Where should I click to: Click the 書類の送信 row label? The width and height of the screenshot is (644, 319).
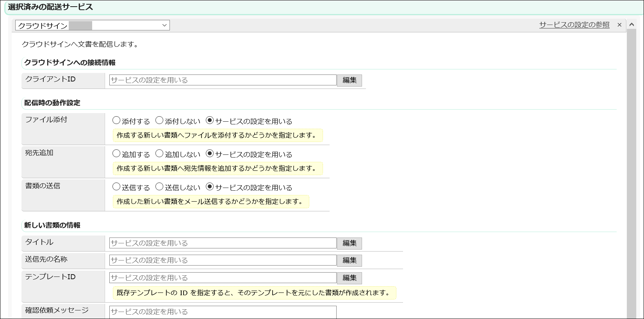(43, 186)
